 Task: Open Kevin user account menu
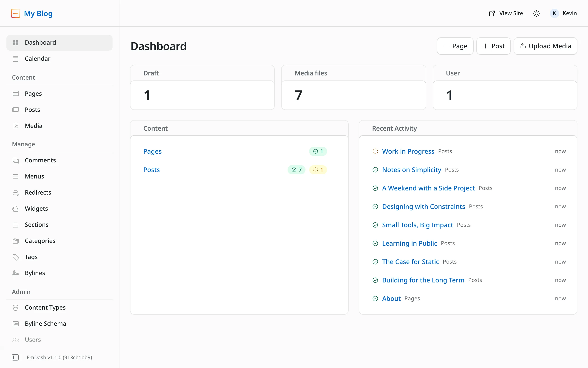563,13
